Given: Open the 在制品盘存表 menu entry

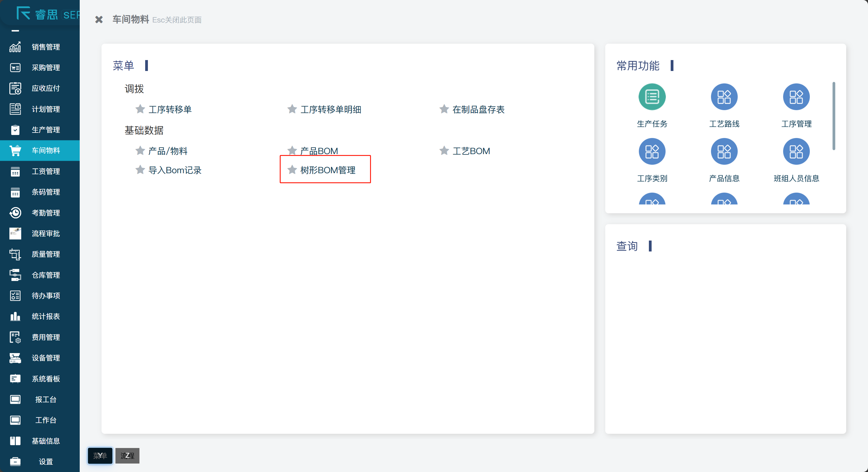Looking at the screenshot, I should coord(478,109).
